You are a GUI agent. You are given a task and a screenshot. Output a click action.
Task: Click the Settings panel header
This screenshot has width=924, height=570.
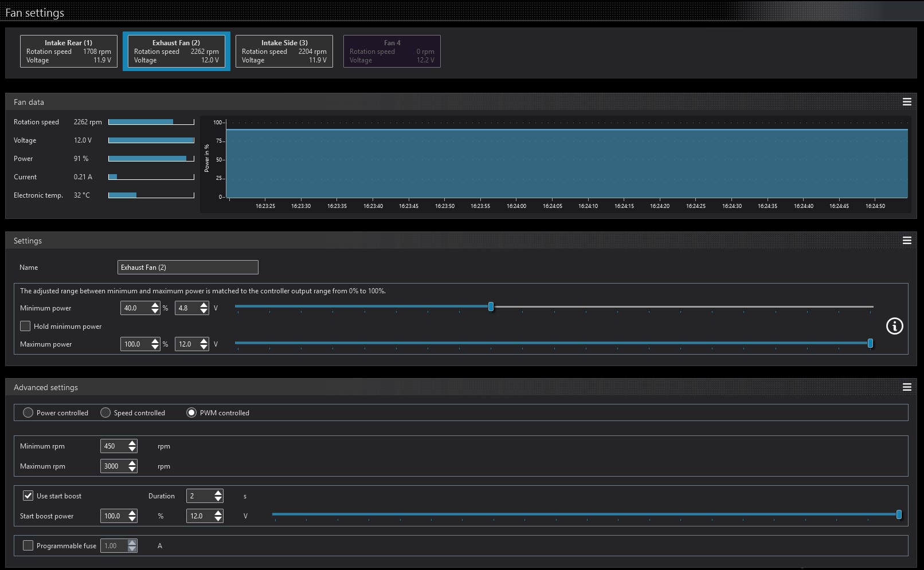pos(461,241)
